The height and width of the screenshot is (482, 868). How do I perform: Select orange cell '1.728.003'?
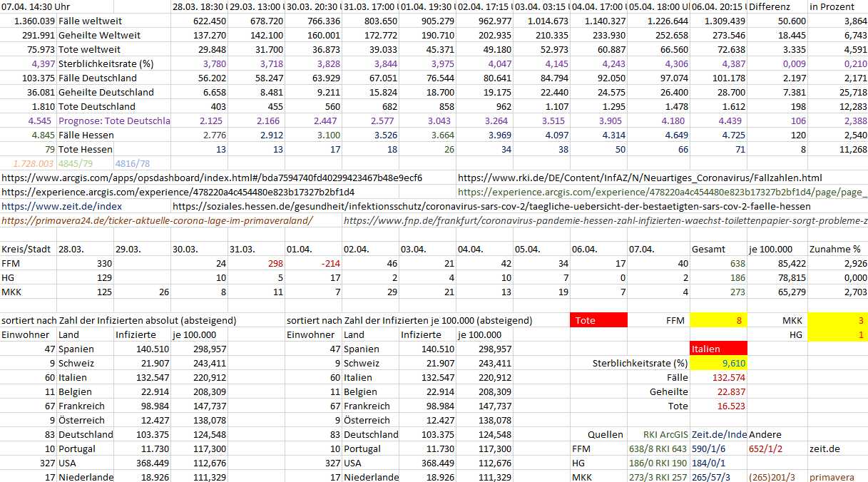[x=29, y=163]
